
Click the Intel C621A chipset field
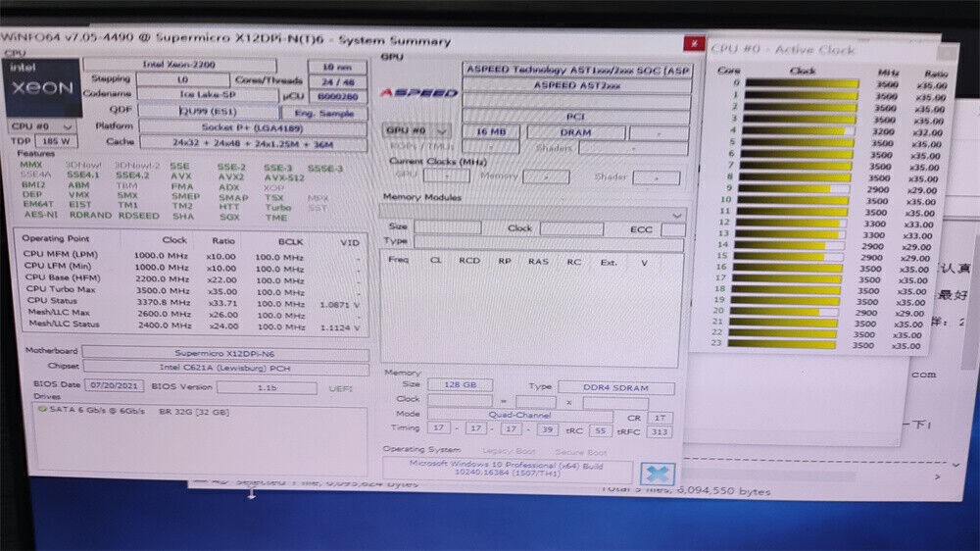coord(225,369)
